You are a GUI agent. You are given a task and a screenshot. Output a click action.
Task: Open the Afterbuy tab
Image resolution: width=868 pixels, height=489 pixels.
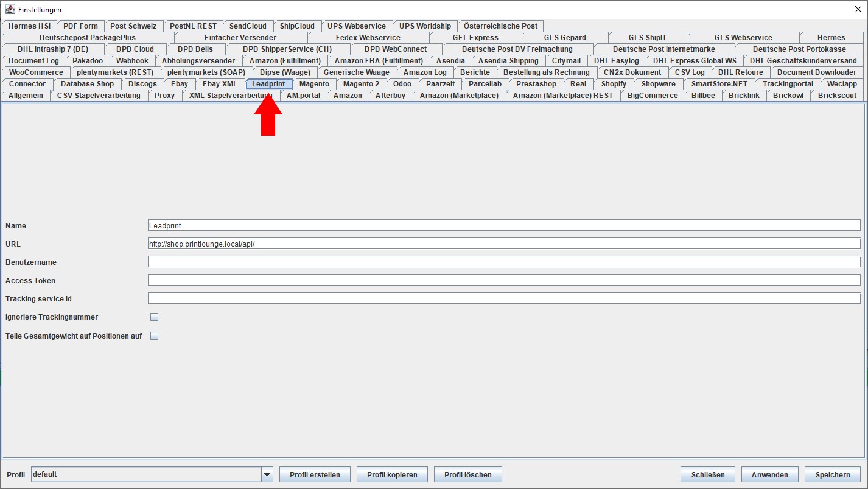390,96
